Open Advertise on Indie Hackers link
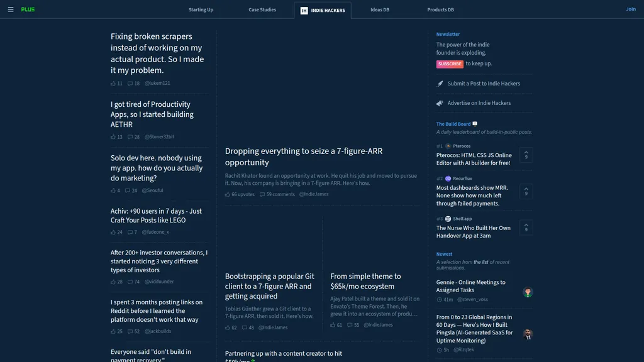 [479, 104]
